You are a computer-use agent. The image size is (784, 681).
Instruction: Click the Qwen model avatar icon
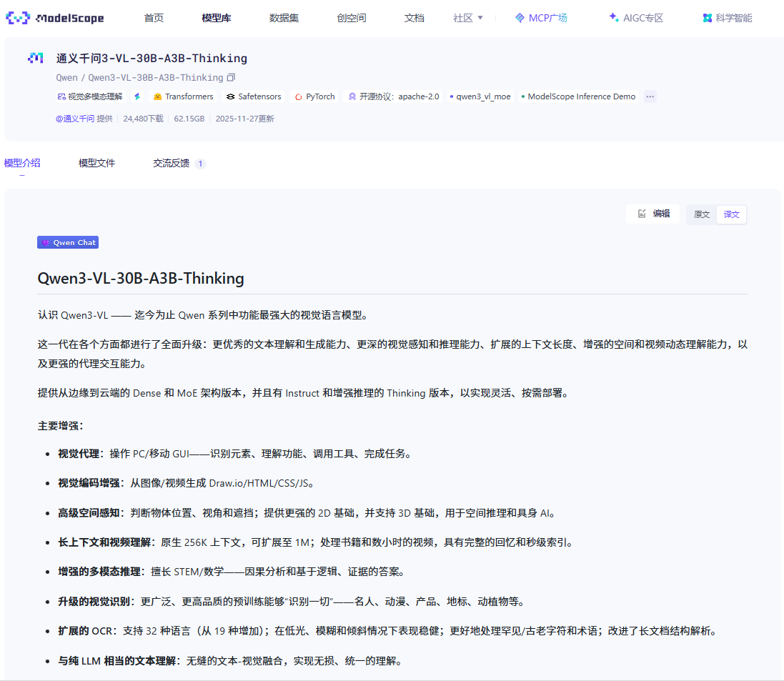tap(36, 57)
